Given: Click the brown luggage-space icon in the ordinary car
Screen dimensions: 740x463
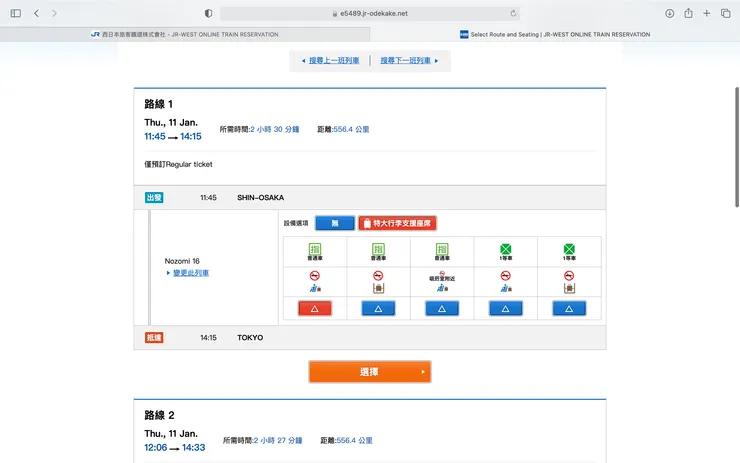Looking at the screenshot, I should point(378,288).
